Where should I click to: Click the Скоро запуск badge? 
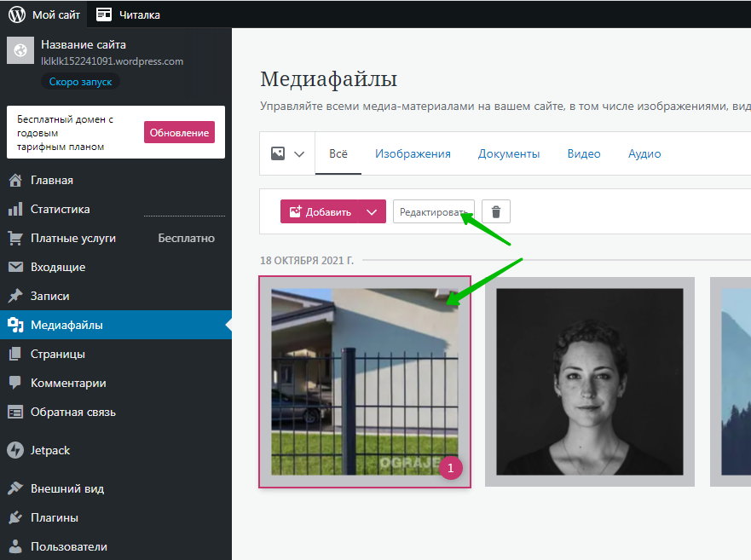pos(80,82)
